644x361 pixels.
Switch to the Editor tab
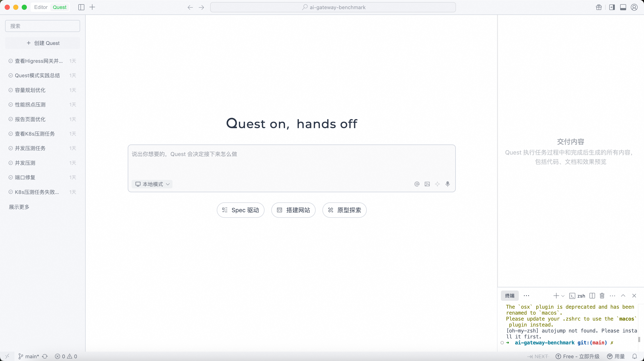(x=41, y=7)
